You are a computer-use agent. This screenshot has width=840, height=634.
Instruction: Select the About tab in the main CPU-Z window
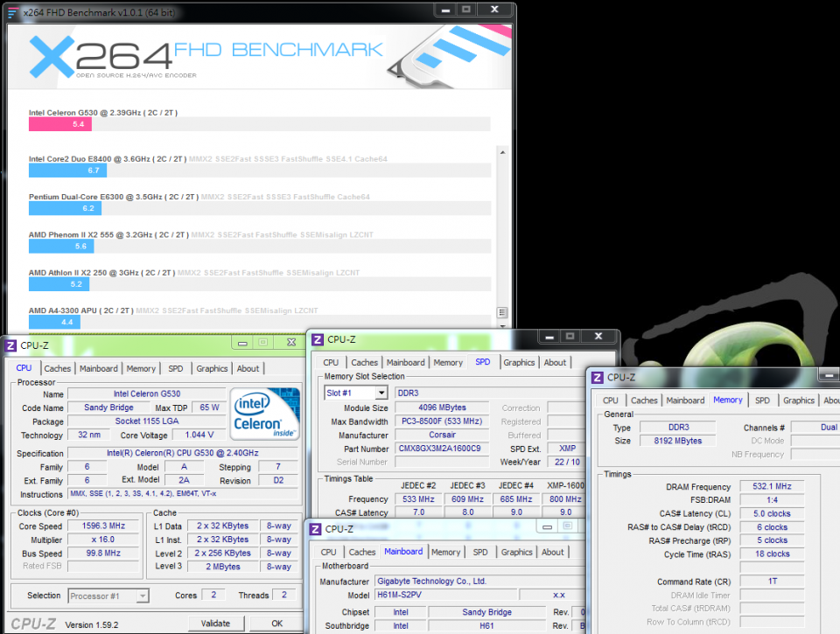click(x=248, y=368)
